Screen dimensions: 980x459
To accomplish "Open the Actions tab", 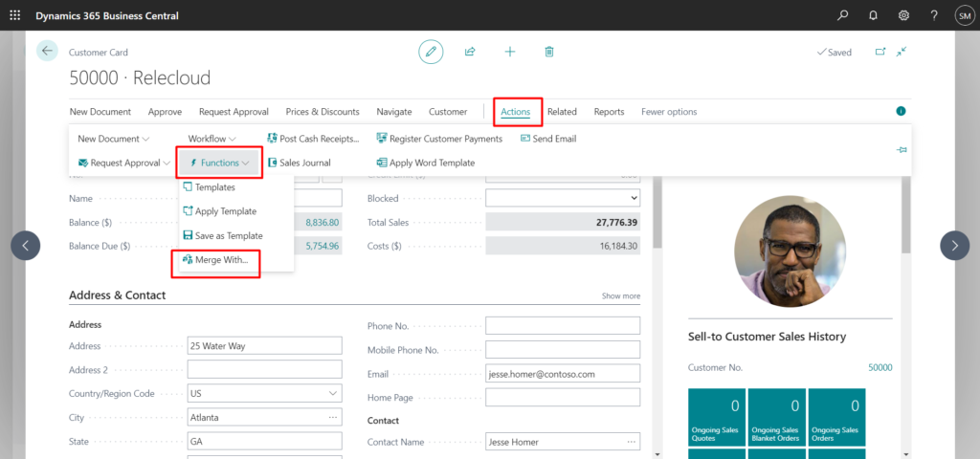I will pos(516,112).
